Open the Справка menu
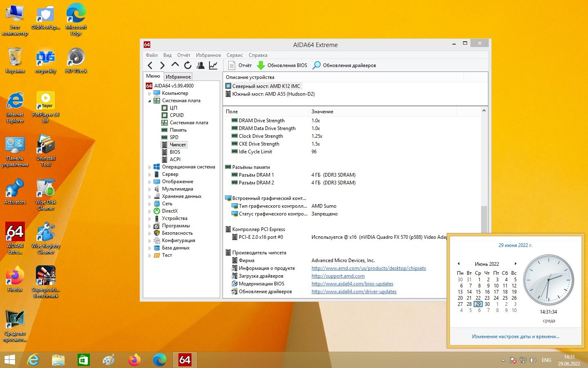Image resolution: width=588 pixels, height=368 pixels. click(x=258, y=55)
